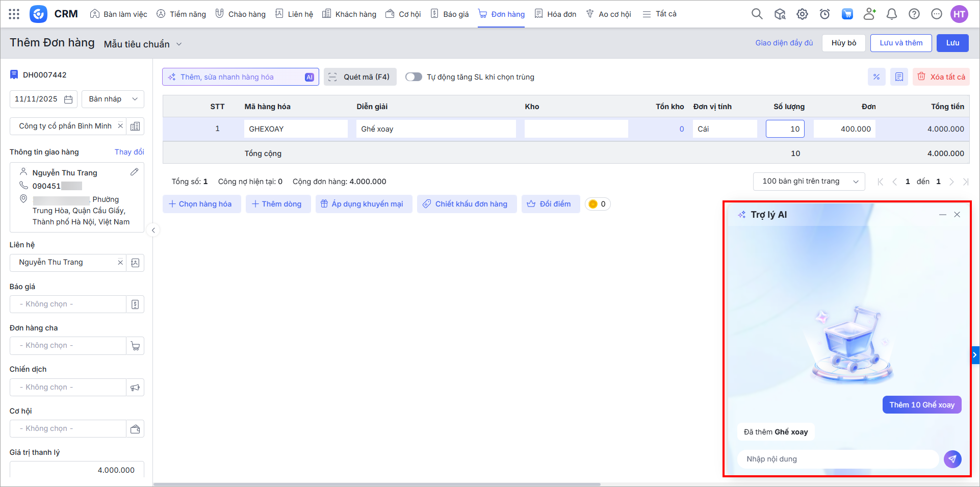
Task: Open the Khách hàng tab
Action: pos(349,14)
